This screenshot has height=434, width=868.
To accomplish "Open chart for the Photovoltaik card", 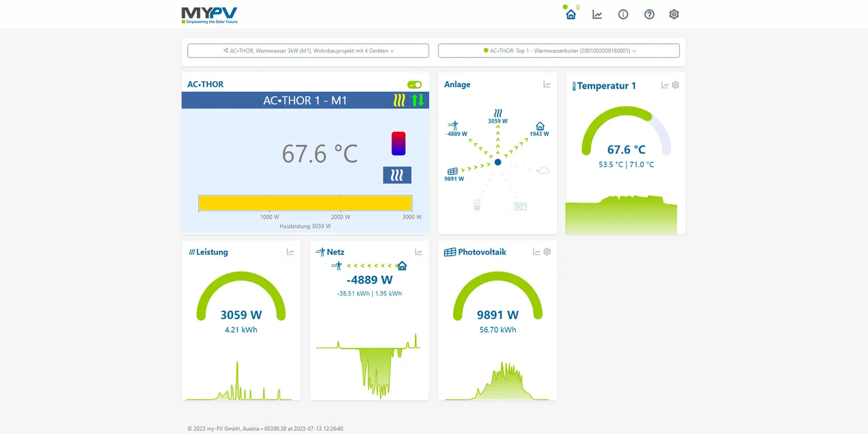I will coord(537,252).
